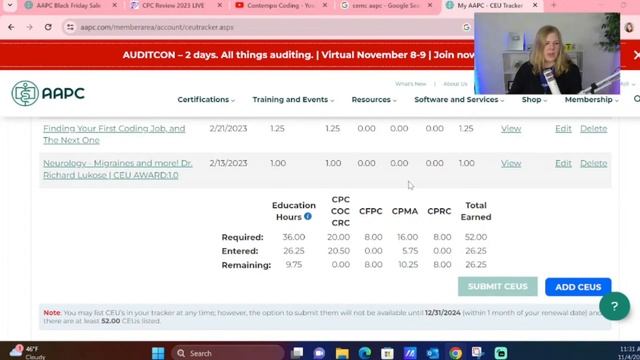Open Windows Start menu

(x=158, y=353)
